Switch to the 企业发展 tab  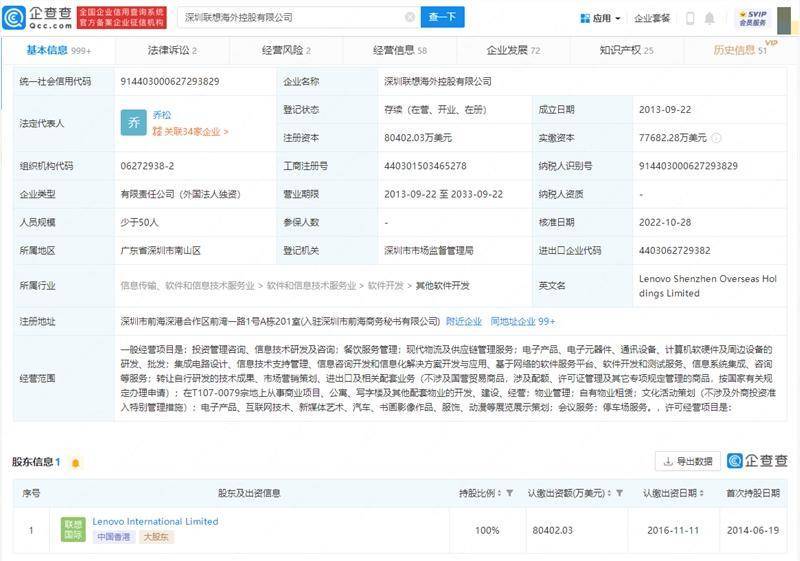coord(513,50)
